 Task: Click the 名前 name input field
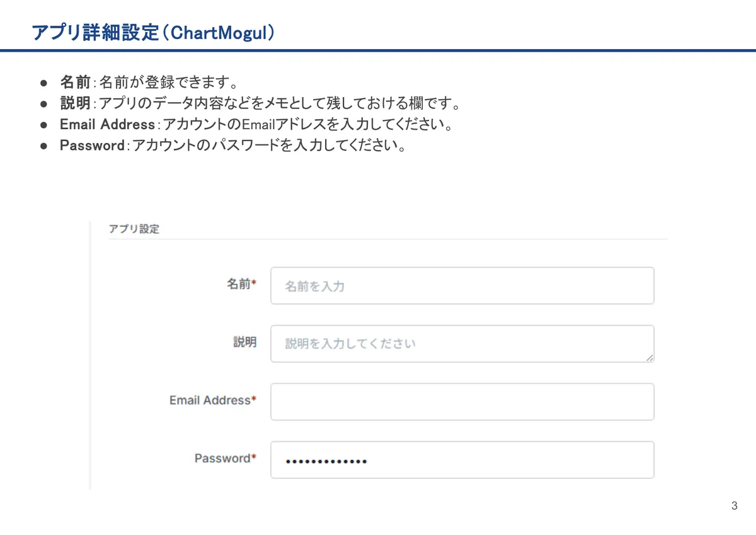(462, 285)
